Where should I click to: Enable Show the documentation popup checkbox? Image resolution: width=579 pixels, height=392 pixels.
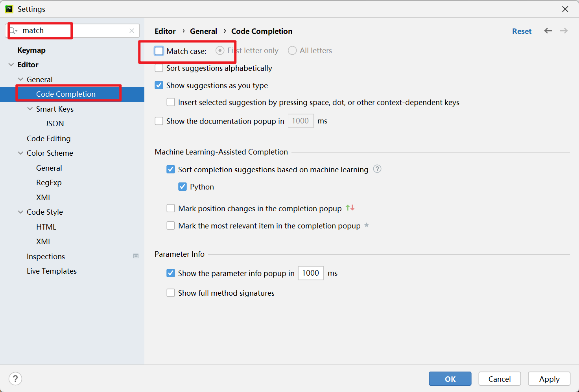159,121
